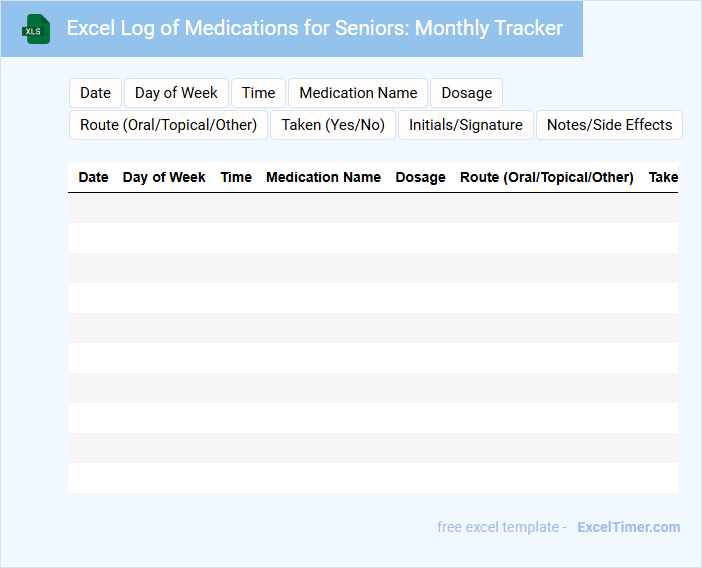Click the Medication Name column header
Image resolution: width=702 pixels, height=568 pixels.
coord(323,177)
